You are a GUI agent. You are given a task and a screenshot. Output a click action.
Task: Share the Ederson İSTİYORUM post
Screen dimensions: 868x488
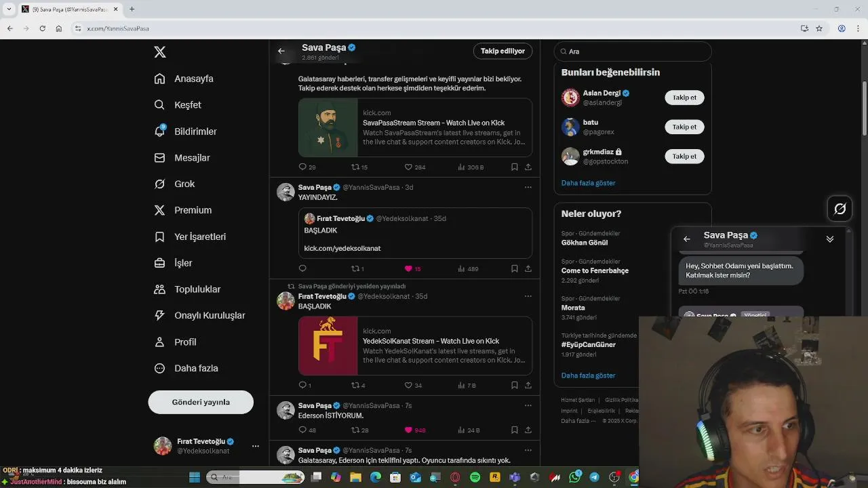coord(528,430)
